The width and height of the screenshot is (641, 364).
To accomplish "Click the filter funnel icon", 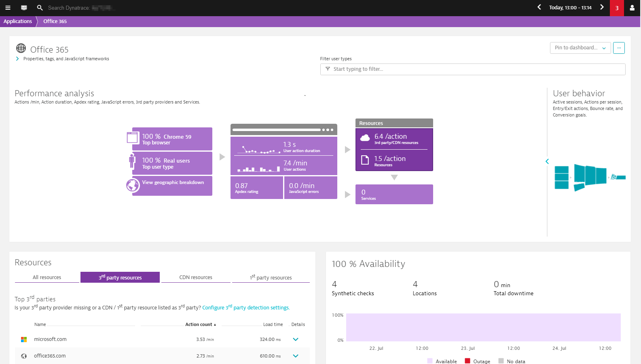I will pos(328,69).
